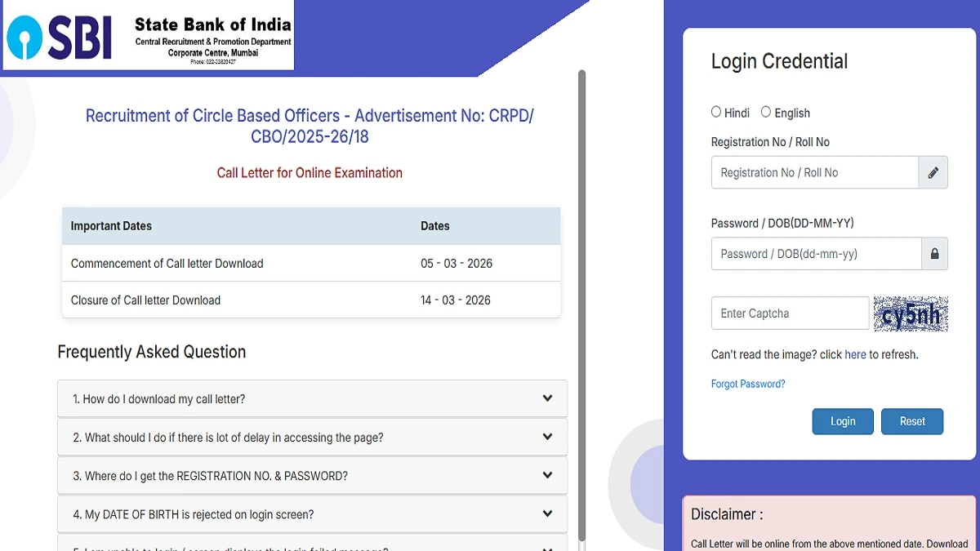The height and width of the screenshot is (551, 980).
Task: Click the Enter Captcha input field
Action: tap(789, 313)
